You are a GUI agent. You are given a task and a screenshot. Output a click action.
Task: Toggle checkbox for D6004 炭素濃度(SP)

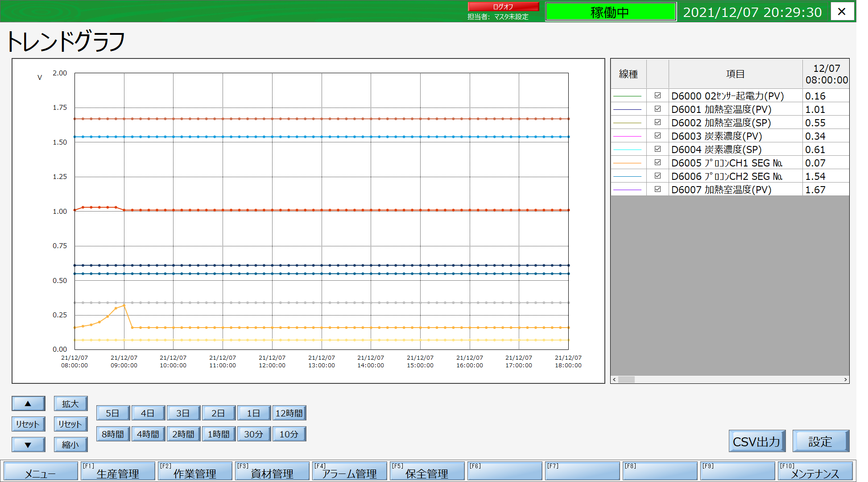point(657,149)
